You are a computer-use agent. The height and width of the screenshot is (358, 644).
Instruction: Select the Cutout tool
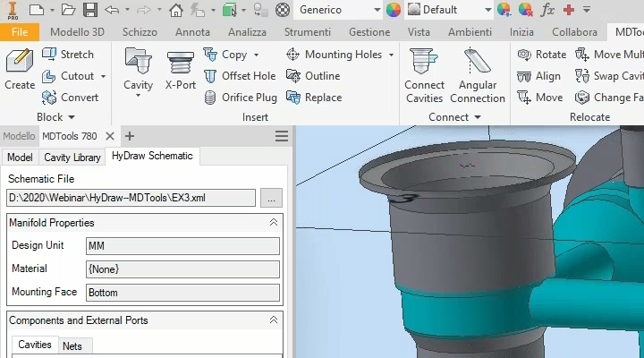(68, 76)
